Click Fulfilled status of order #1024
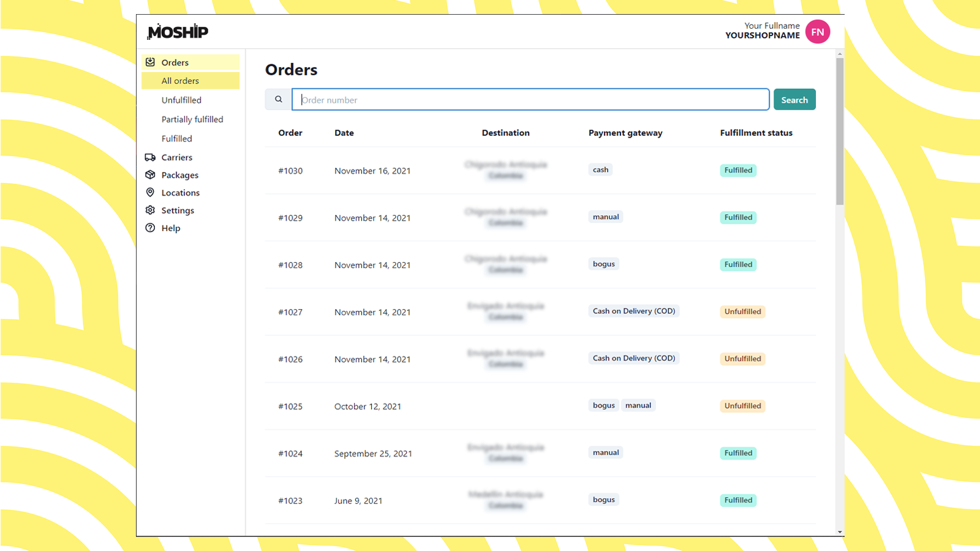 738,453
